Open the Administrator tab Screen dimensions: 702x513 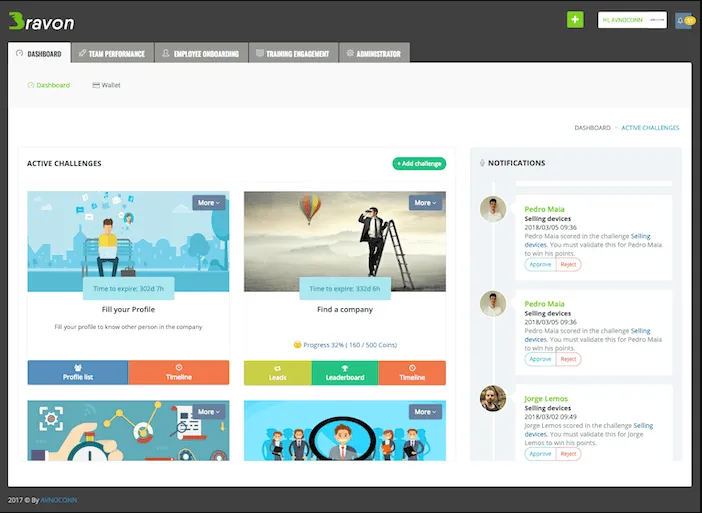click(x=374, y=53)
